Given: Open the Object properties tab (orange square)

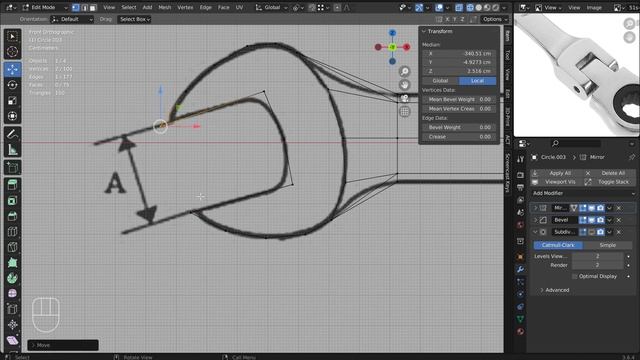Looking at the screenshot, I should point(520,257).
